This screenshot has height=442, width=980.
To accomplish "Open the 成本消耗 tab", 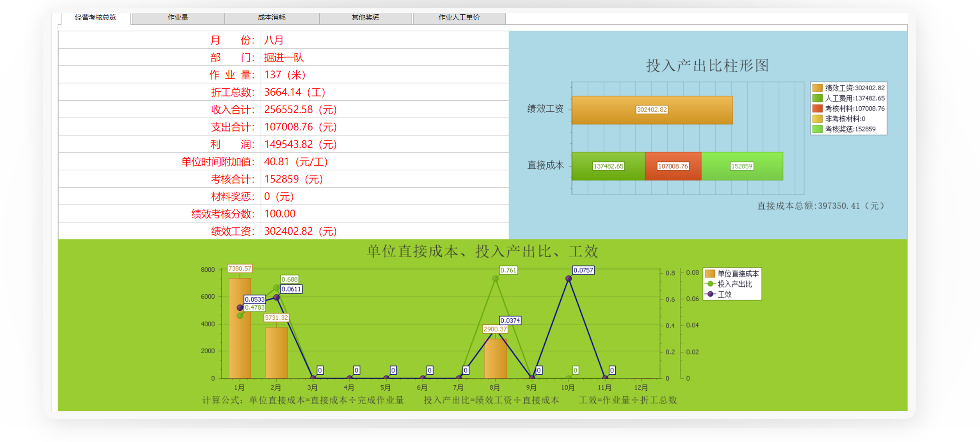I will [x=271, y=18].
